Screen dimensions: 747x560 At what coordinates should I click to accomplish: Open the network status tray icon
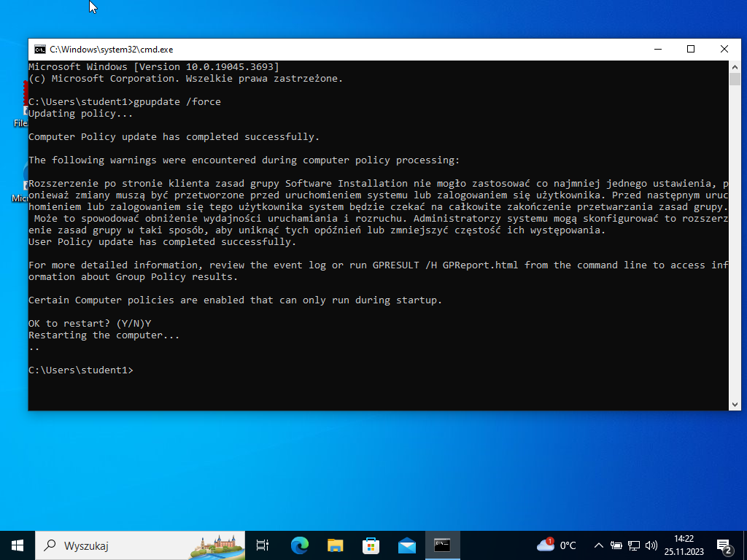point(634,545)
